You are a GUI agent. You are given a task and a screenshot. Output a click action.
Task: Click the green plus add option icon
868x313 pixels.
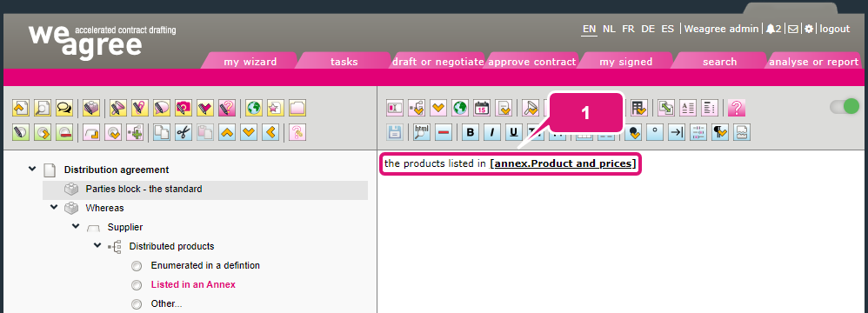(x=135, y=131)
